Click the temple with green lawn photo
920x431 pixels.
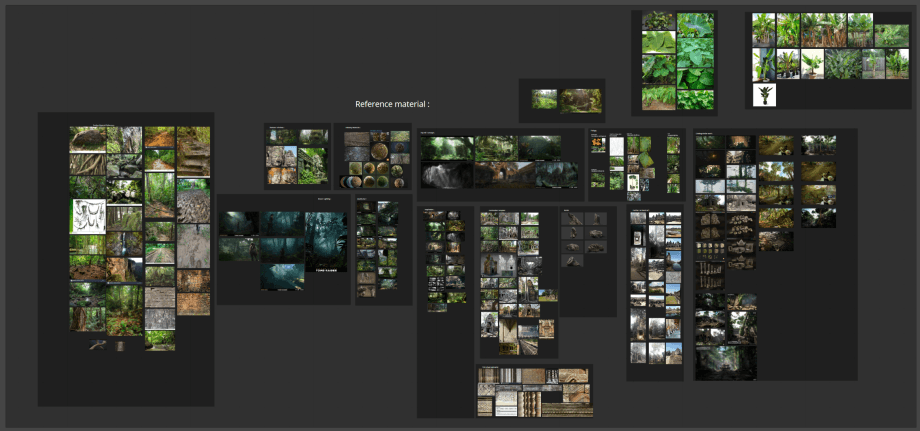pos(548,295)
